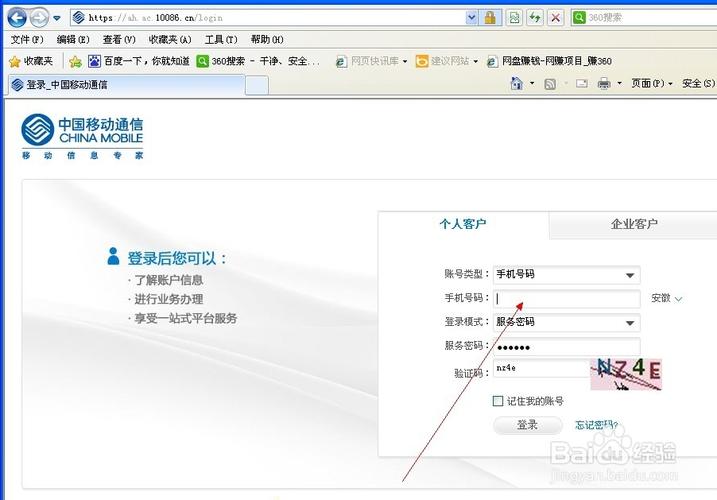This screenshot has width=717, height=500.
Task: Open the 网页快讯库 bookmark dropdown
Action: [371, 61]
